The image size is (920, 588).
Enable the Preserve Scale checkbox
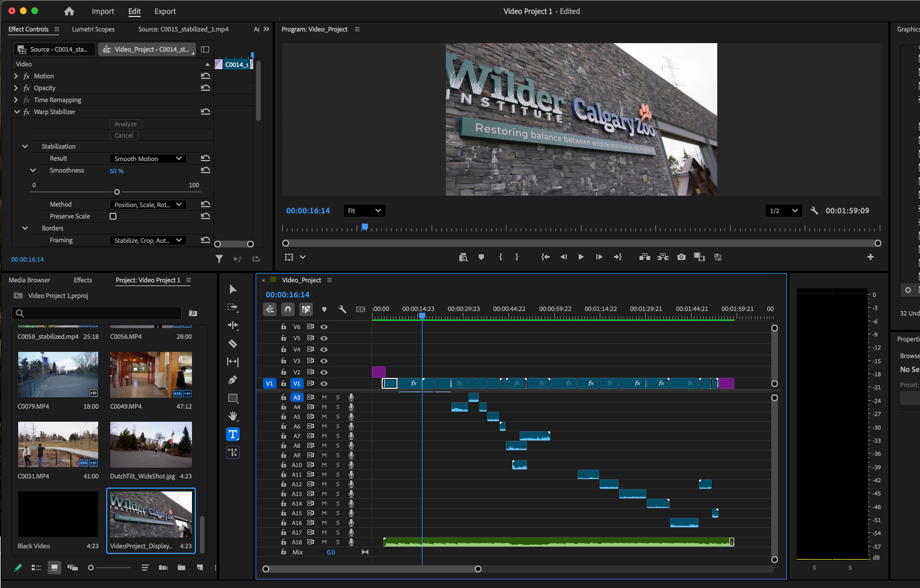point(113,216)
